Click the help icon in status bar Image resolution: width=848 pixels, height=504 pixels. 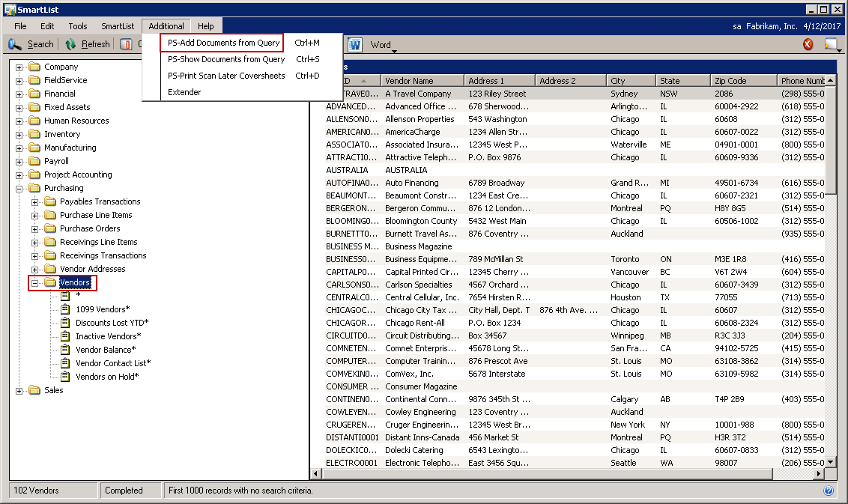coord(829,491)
